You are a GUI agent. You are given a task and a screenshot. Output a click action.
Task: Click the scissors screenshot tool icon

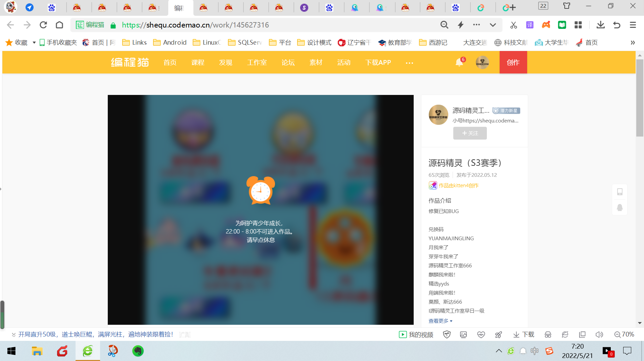[x=513, y=25]
